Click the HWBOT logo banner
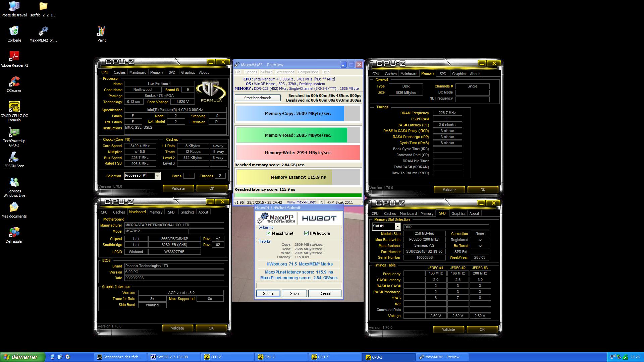This screenshot has height=362, width=644. 319,218
